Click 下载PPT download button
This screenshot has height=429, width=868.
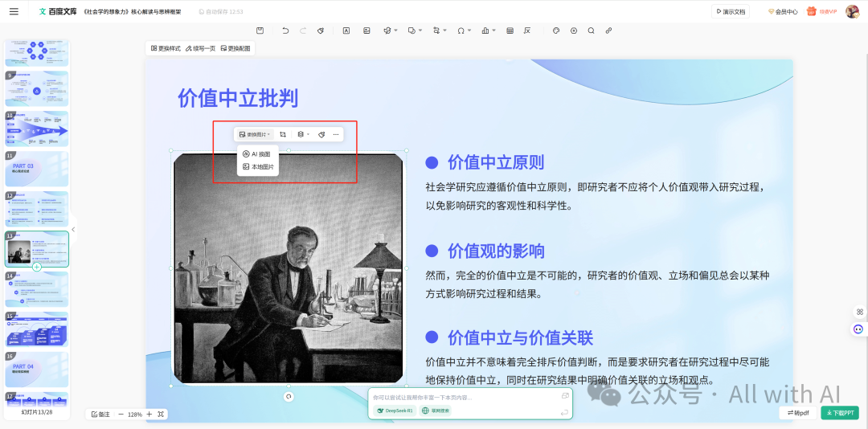[840, 412]
